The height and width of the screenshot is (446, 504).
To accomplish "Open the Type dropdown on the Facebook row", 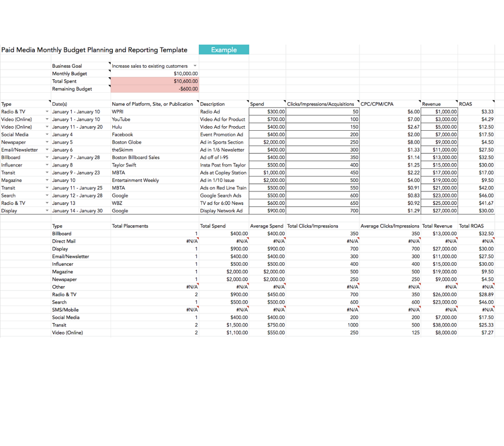I will pyautogui.click(x=47, y=134).
